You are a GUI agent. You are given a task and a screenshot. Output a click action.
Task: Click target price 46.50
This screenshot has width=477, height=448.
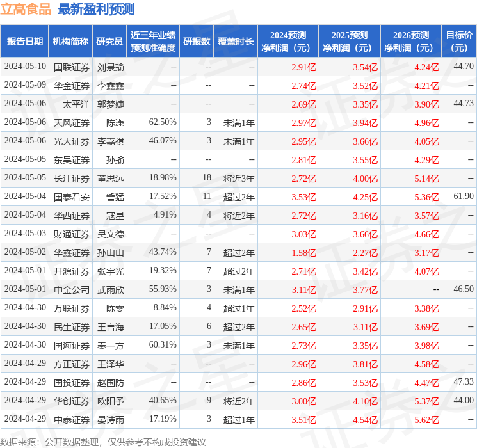(464, 289)
